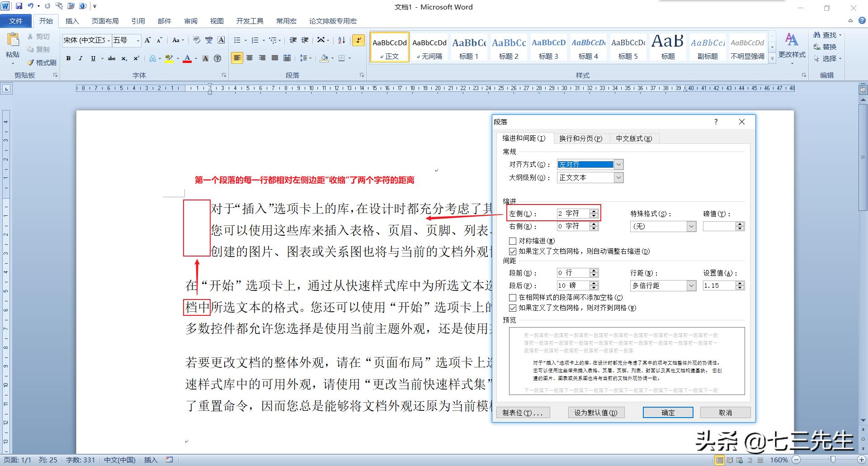Expand the 特殊格式 dropdown
The width and height of the screenshot is (868, 466).
point(691,226)
